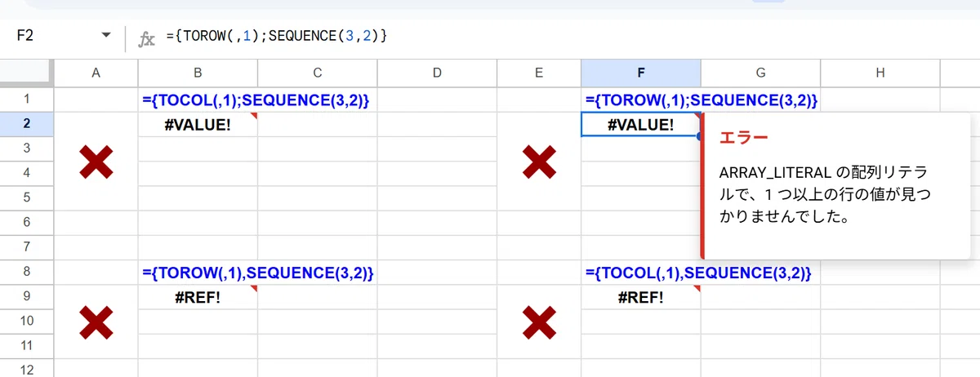Click the fx function icon
Screen dimensions: 980x377
[x=146, y=37]
